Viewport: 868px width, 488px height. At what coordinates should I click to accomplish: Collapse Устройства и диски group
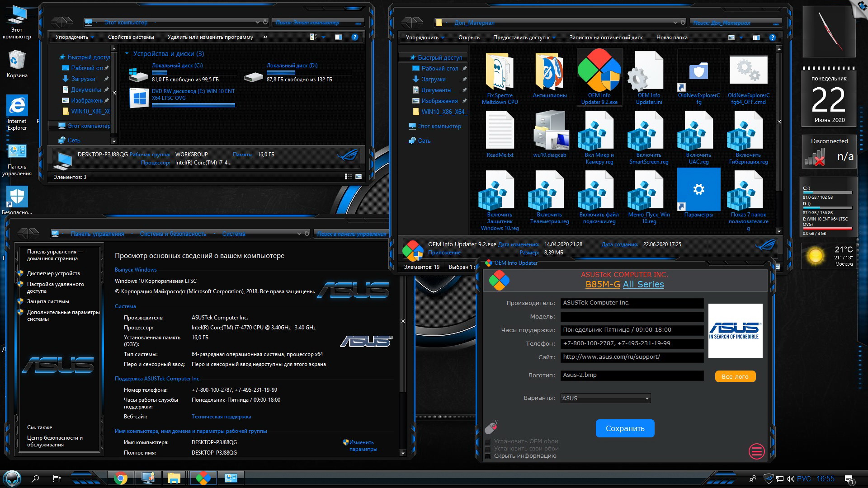coord(127,53)
